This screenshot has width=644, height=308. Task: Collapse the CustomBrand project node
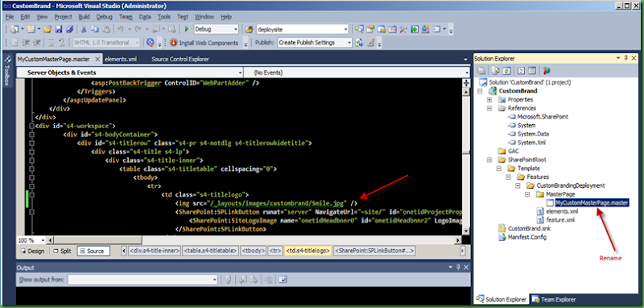pyautogui.click(x=480, y=91)
